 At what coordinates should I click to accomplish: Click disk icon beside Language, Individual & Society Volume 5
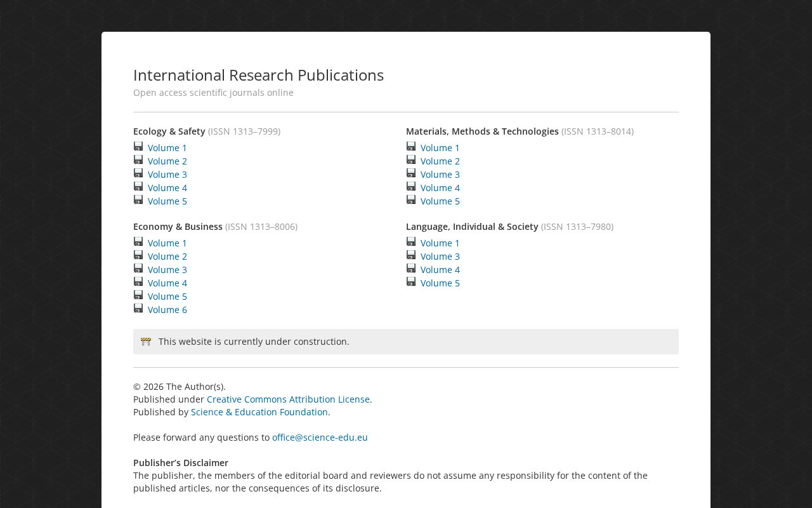411,282
